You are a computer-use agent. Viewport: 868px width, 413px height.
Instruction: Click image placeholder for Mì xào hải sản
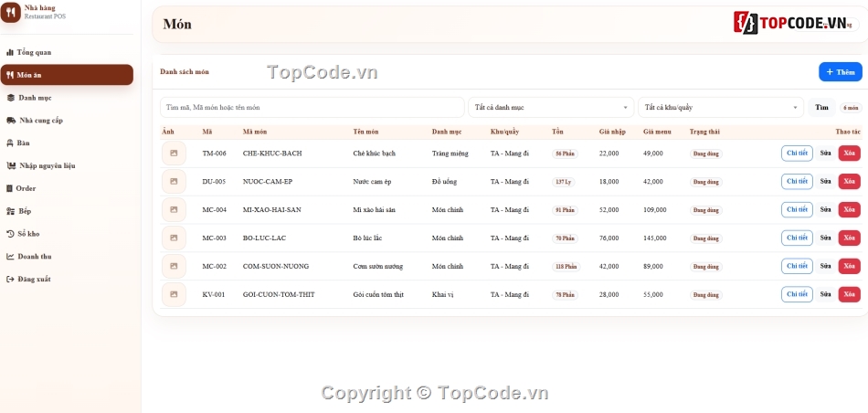coord(174,210)
